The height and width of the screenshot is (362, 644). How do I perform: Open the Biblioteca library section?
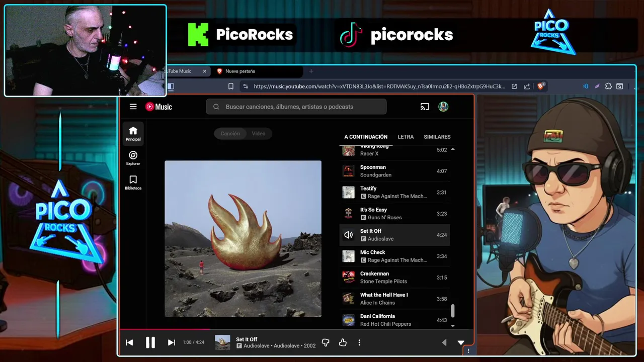pyautogui.click(x=133, y=183)
